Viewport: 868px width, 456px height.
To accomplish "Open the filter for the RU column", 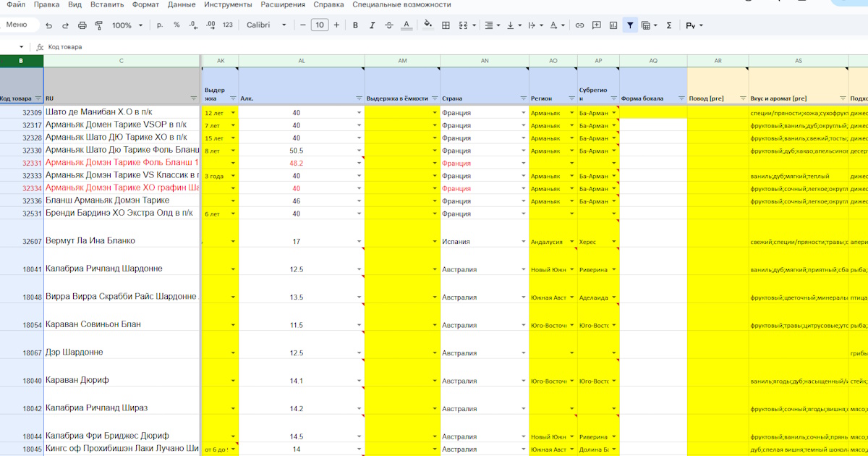I will [x=194, y=98].
